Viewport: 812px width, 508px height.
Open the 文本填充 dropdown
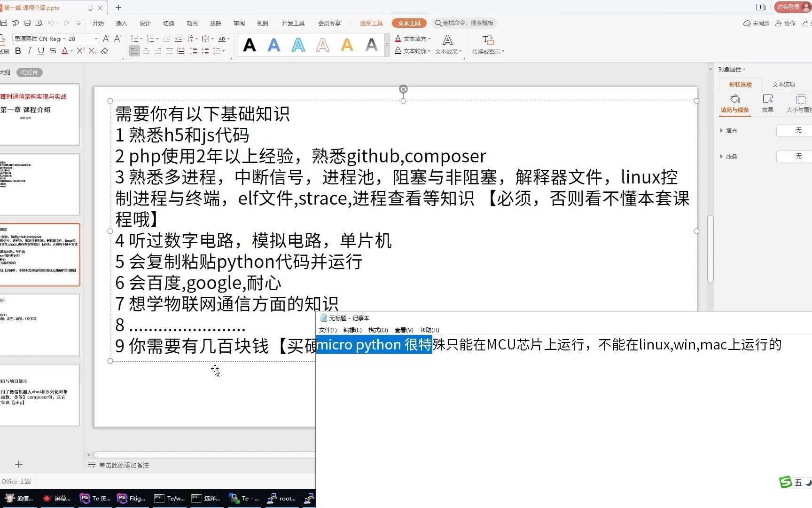click(413, 39)
